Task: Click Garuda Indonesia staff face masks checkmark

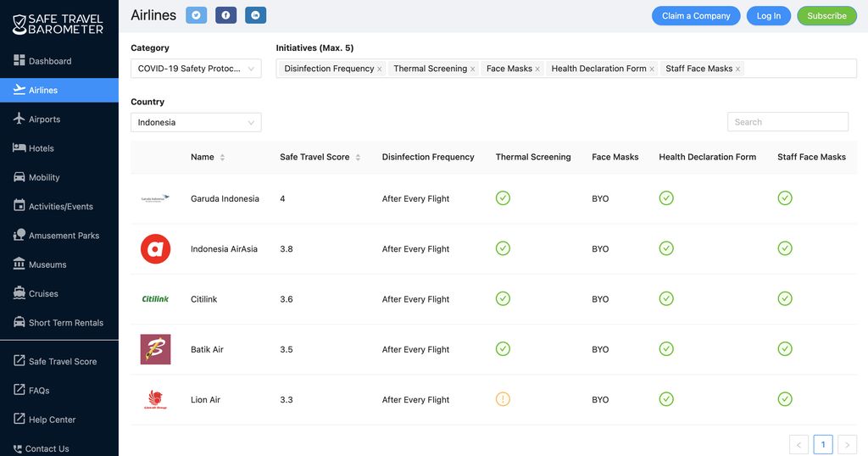Action: coord(785,198)
